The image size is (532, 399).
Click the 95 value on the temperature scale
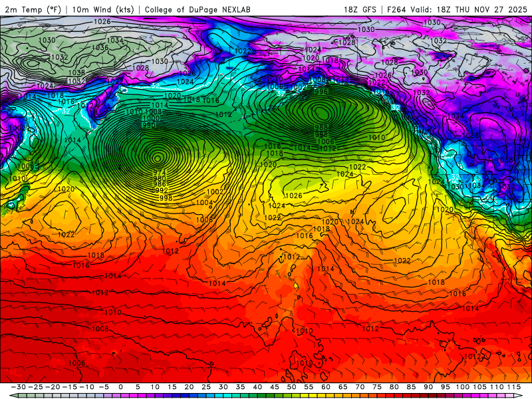(x=446, y=387)
